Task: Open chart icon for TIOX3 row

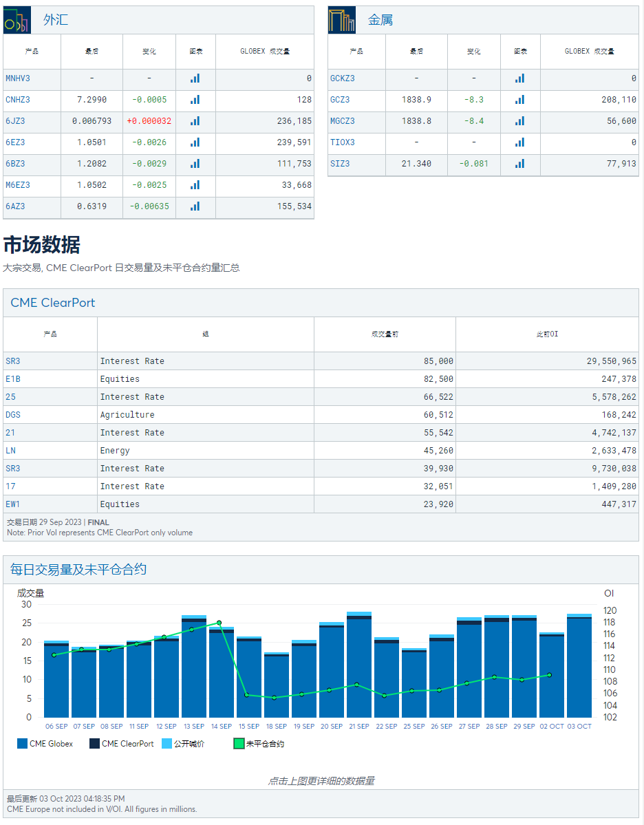Action: tap(520, 142)
